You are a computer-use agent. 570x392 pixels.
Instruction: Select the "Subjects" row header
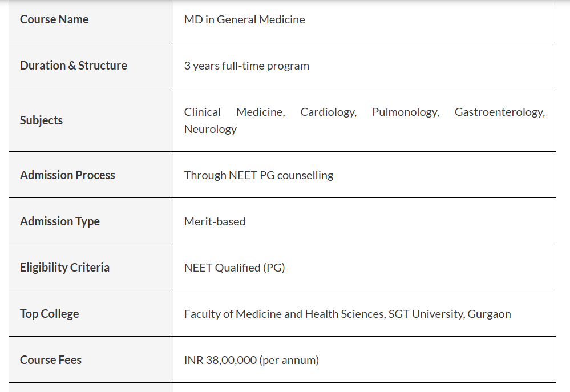click(41, 120)
